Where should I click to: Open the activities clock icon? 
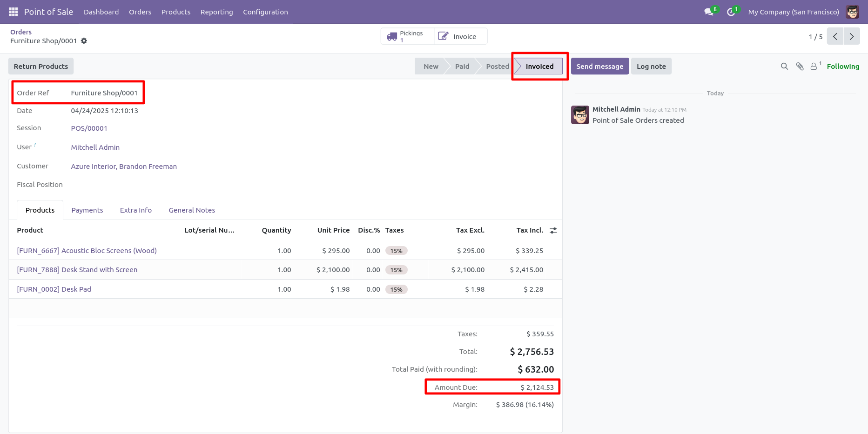732,12
